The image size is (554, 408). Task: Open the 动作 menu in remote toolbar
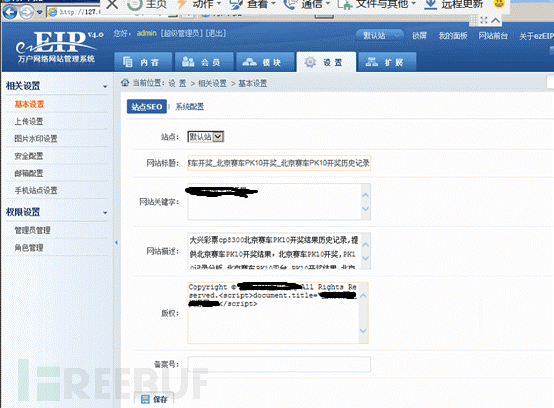point(199,4)
